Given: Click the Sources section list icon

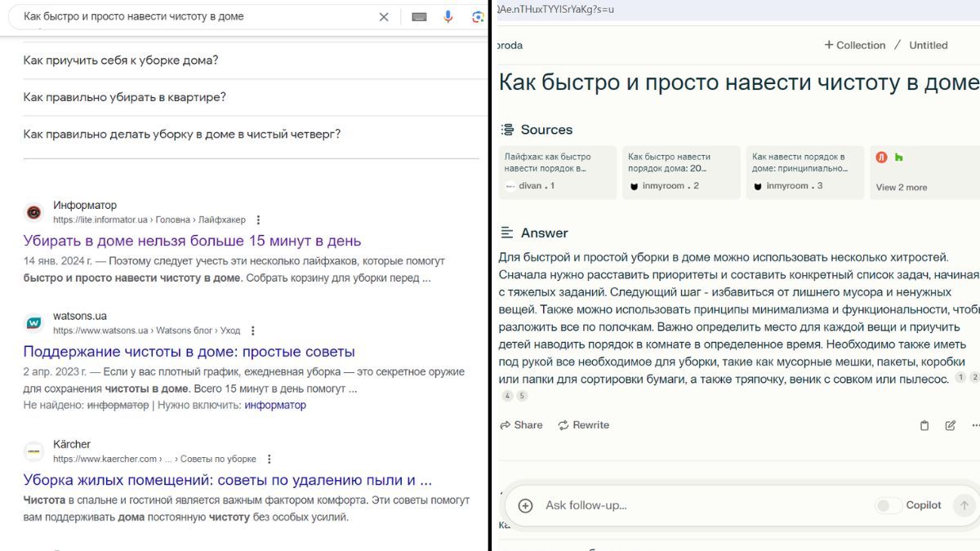Looking at the screenshot, I should 507,129.
